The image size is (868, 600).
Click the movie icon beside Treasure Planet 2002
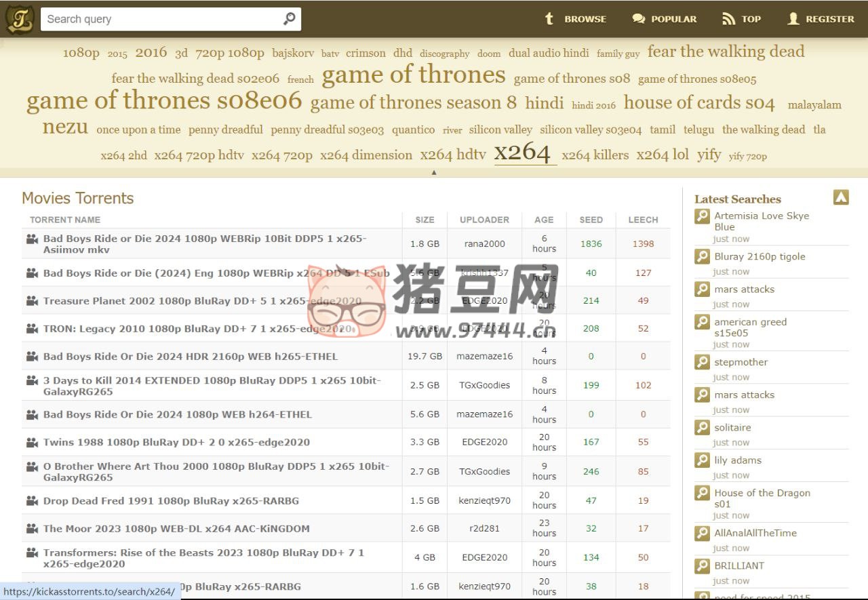(31, 300)
